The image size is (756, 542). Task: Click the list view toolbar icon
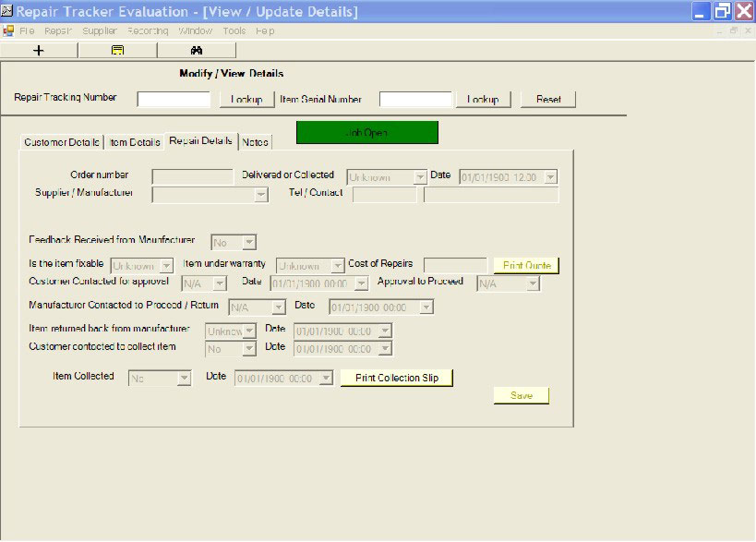pos(117,50)
